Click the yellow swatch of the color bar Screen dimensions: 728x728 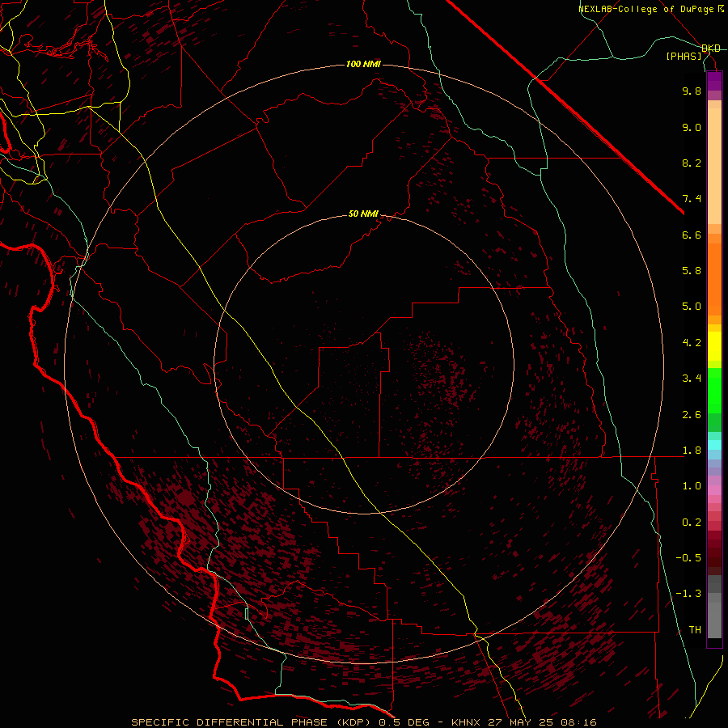[714, 346]
